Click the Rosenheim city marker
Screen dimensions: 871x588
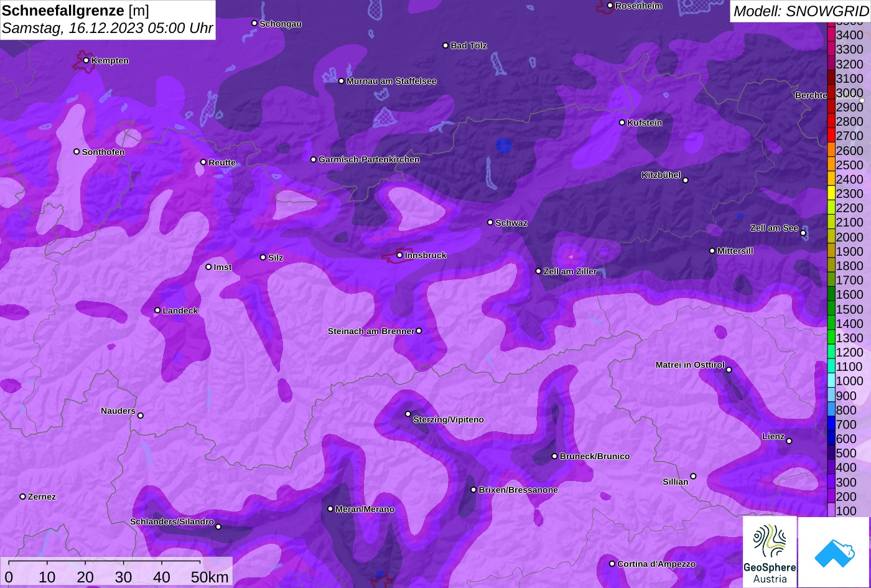point(610,6)
